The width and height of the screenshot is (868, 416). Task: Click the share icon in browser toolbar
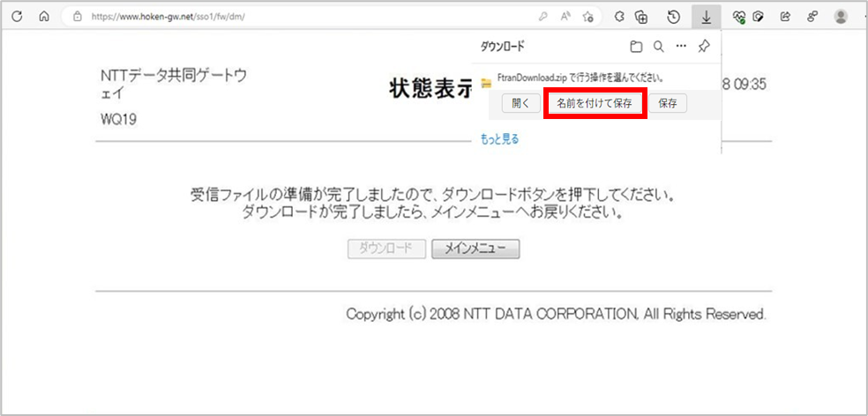pos(786,16)
